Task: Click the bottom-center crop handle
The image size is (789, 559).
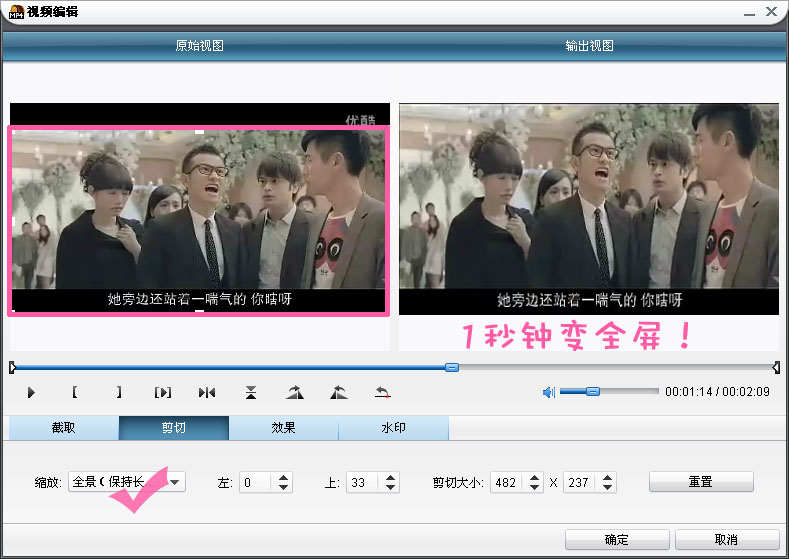Action: point(199,311)
